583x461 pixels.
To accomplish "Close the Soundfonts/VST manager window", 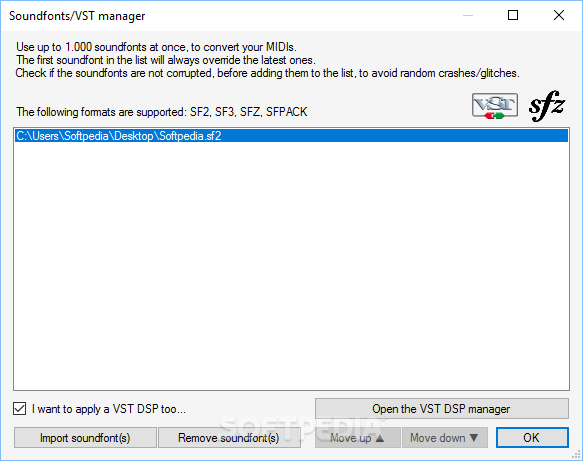I will tap(559, 15).
